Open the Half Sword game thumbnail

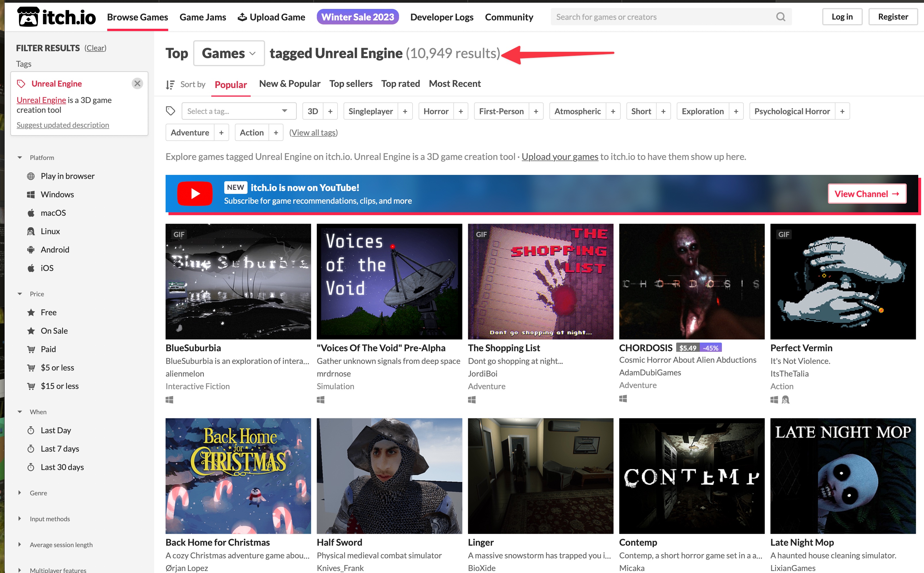(389, 475)
